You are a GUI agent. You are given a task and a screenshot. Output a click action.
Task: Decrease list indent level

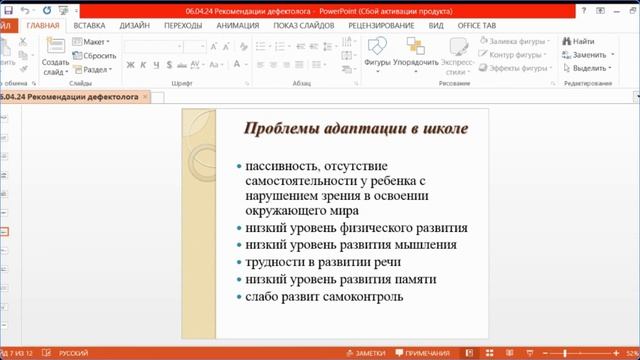click(x=301, y=47)
